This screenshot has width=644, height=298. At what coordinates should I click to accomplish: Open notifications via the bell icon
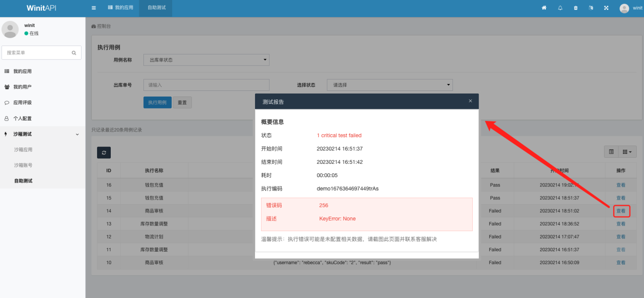click(x=560, y=8)
